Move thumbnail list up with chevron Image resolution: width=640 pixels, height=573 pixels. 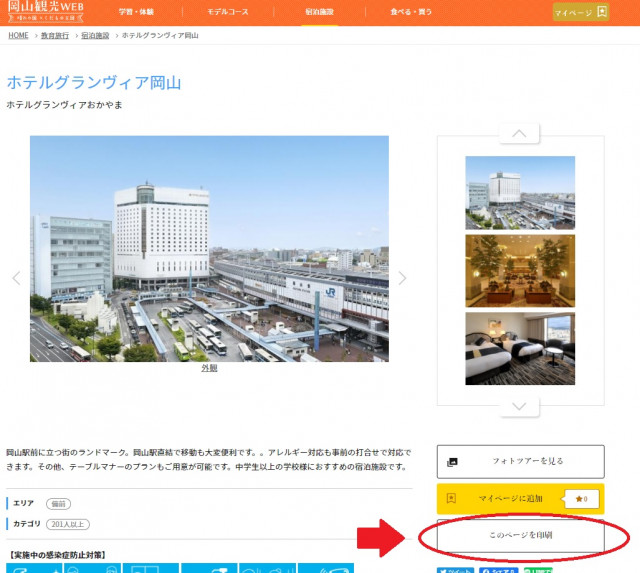tap(519, 134)
